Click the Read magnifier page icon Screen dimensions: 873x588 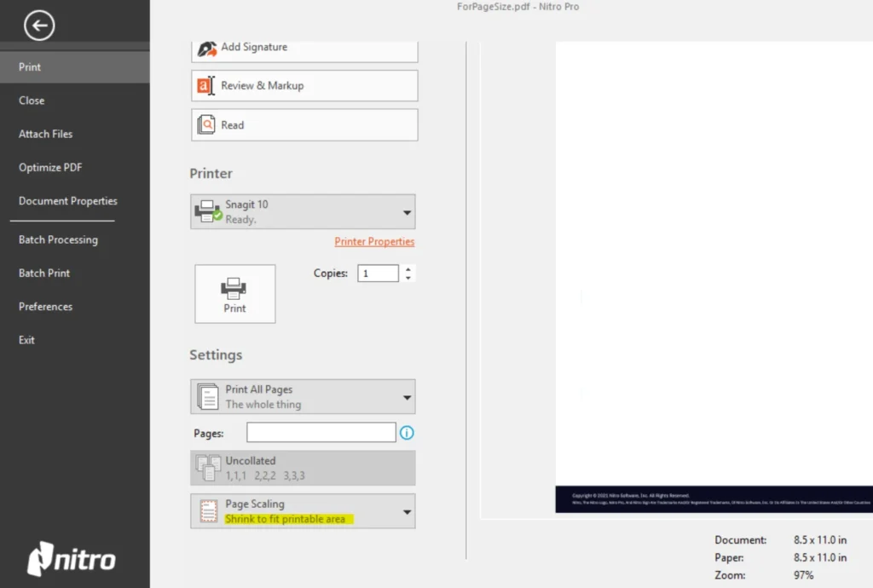206,125
